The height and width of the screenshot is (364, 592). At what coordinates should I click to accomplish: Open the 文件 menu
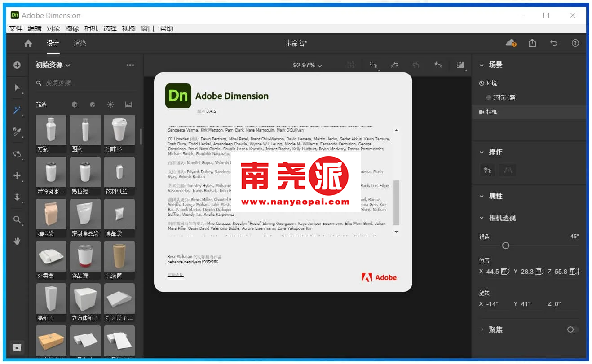[16, 28]
